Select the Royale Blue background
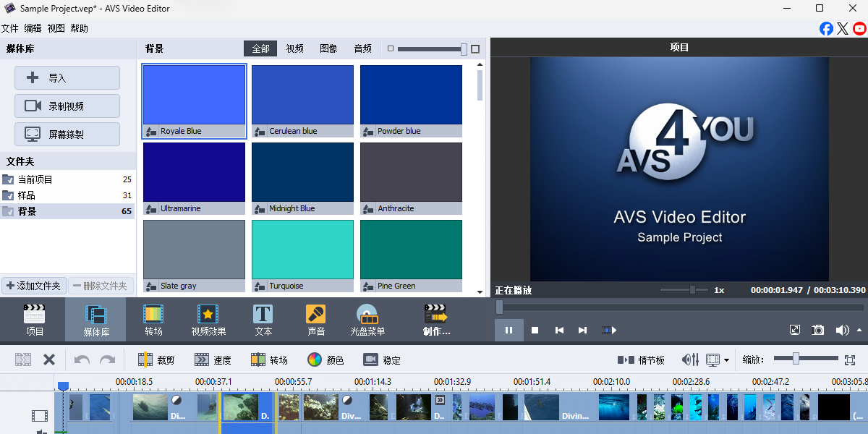The width and height of the screenshot is (868, 434). [x=194, y=101]
